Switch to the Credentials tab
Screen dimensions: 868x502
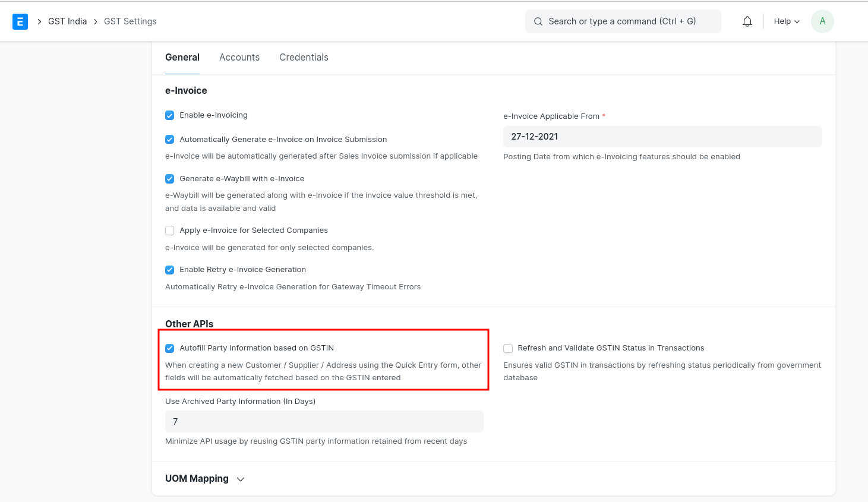(x=304, y=58)
